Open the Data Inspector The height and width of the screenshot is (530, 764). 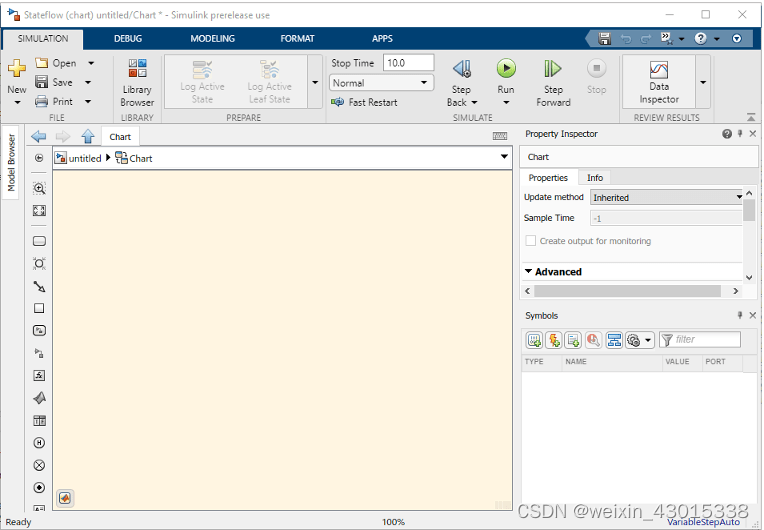point(659,82)
